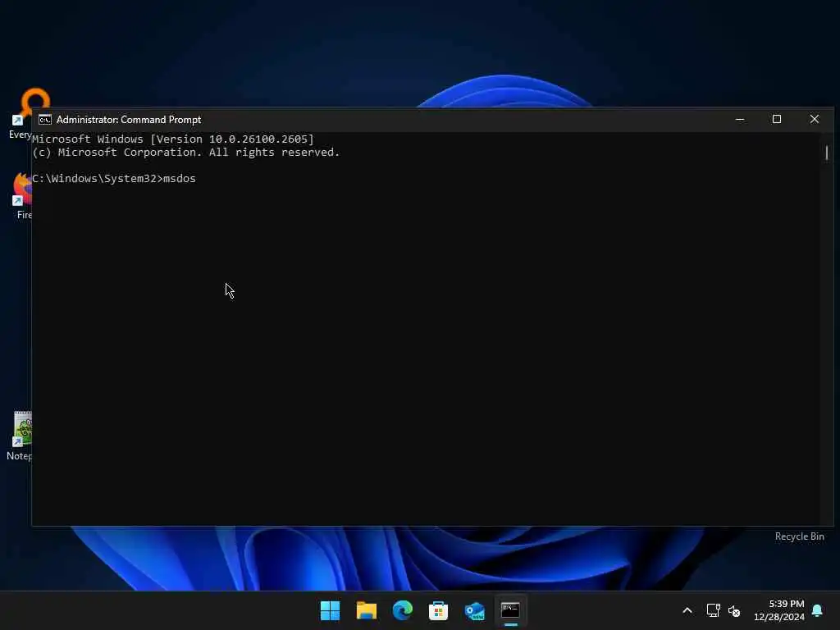The height and width of the screenshot is (630, 840).
Task: Click the Microsoft Windows version line
Action: [x=173, y=139]
